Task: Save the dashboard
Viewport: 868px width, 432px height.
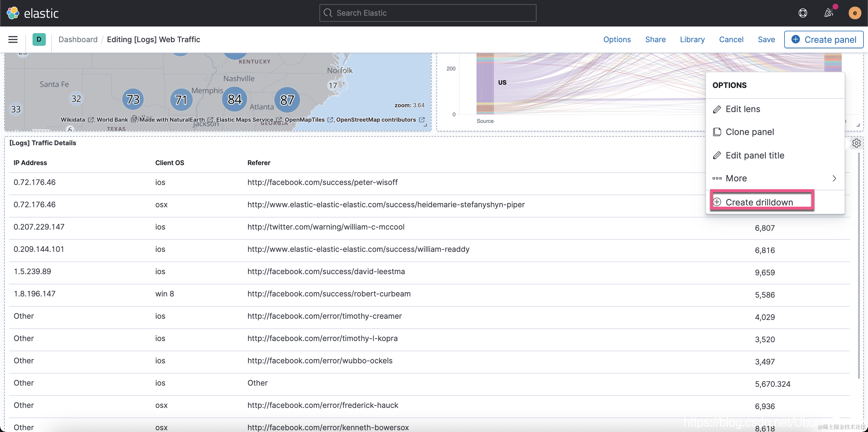Action: coord(766,39)
